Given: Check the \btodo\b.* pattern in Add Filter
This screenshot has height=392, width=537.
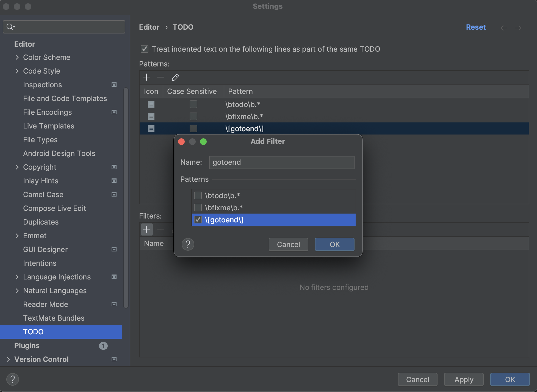Looking at the screenshot, I should click(198, 195).
